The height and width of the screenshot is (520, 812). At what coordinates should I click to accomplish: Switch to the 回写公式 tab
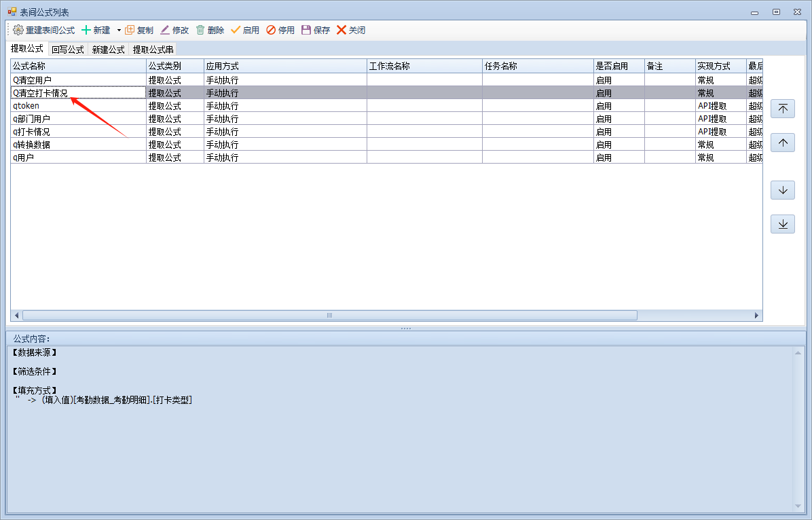click(68, 50)
